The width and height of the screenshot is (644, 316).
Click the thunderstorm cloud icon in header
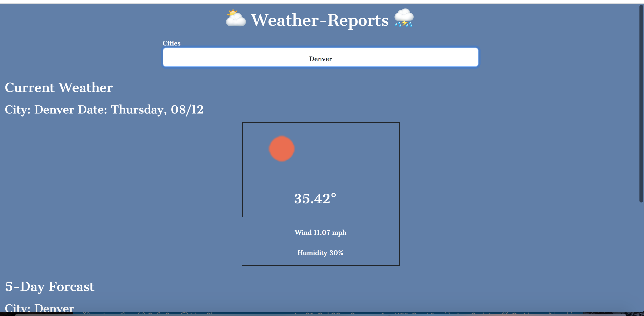click(404, 18)
